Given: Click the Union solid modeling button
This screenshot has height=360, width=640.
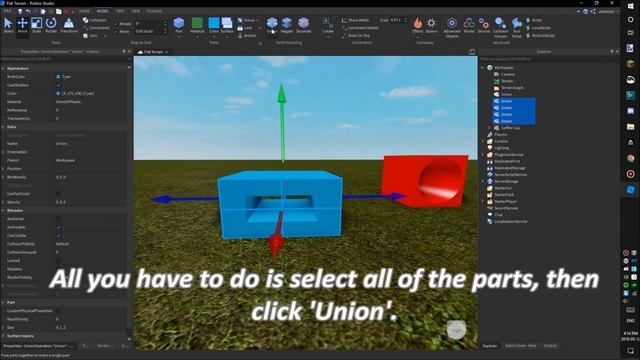Looking at the screenshot, I should [x=272, y=25].
